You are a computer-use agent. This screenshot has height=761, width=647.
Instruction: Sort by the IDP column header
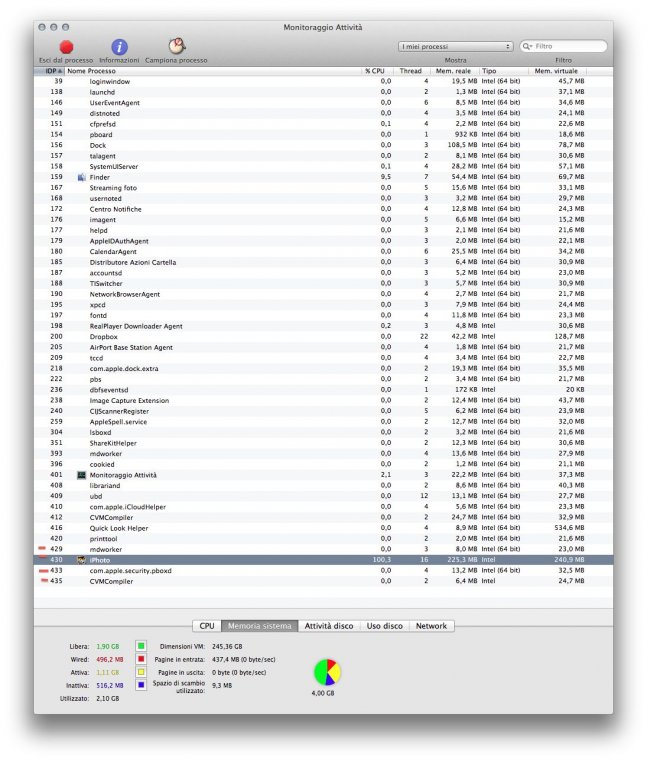pyautogui.click(x=50, y=71)
